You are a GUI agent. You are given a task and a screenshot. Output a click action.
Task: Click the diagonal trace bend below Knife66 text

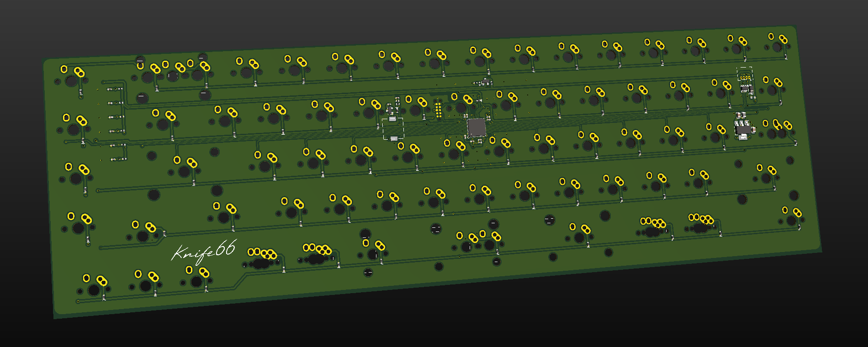pos(240,281)
